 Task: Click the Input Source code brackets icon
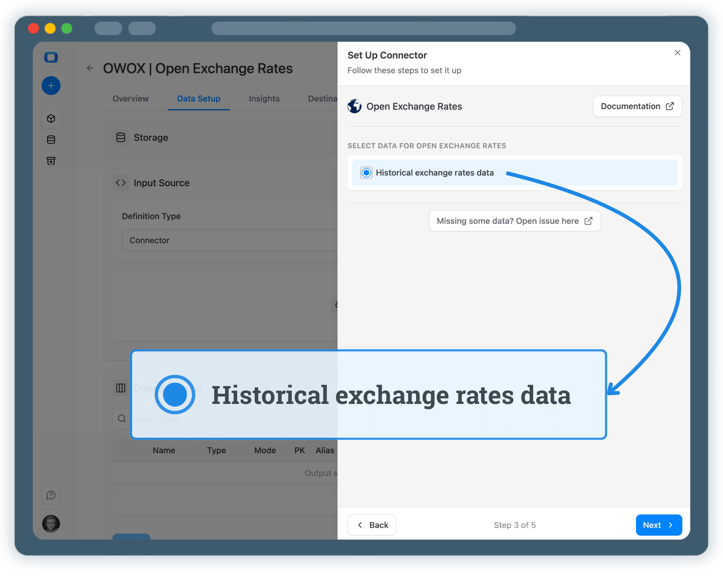pos(120,183)
